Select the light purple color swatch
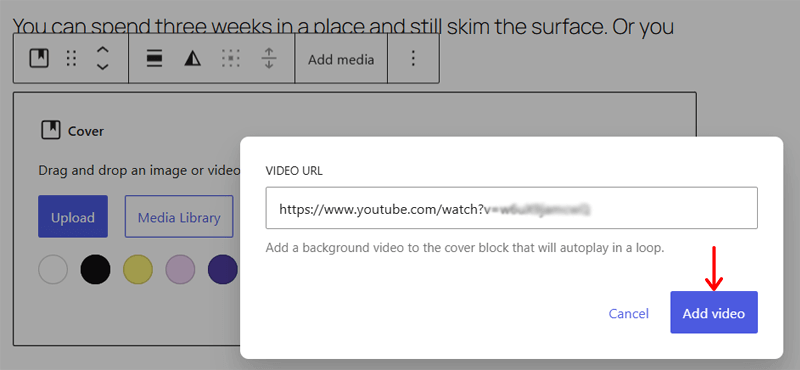800x370 pixels. (180, 269)
